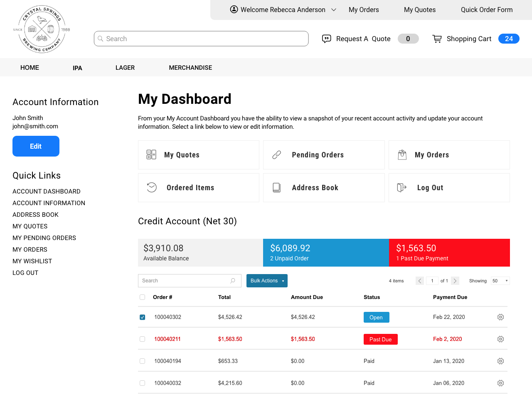Viewport: 532px width, 397px height.
Task: Click the gray Available Balance tile
Action: point(200,252)
